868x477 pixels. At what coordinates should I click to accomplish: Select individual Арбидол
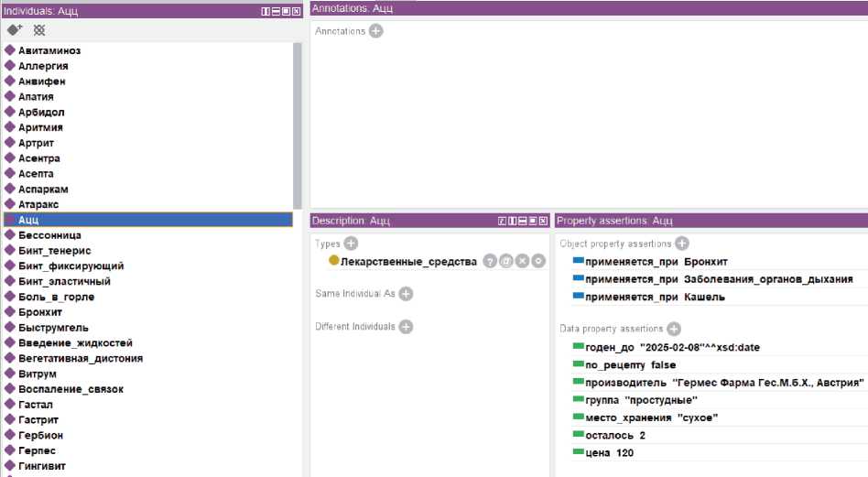click(41, 113)
